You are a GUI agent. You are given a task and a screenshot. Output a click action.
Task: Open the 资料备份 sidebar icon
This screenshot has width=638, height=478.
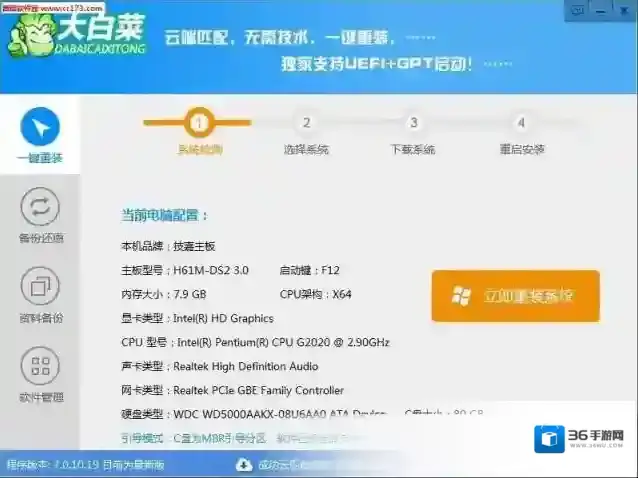pos(40,286)
